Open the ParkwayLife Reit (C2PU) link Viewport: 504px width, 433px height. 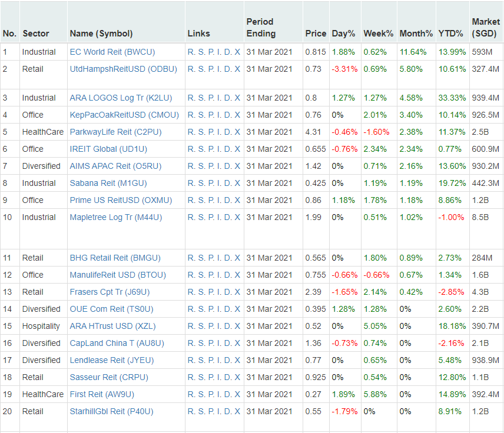(115, 132)
